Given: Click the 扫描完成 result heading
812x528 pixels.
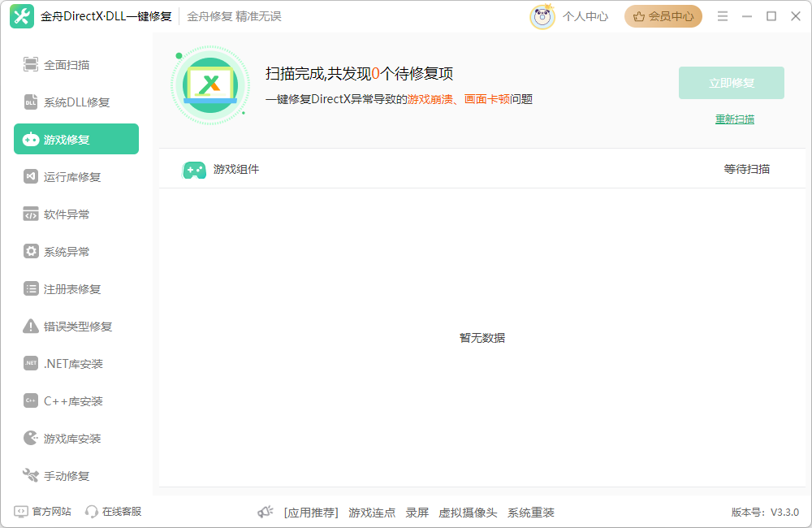Looking at the screenshot, I should pos(360,74).
